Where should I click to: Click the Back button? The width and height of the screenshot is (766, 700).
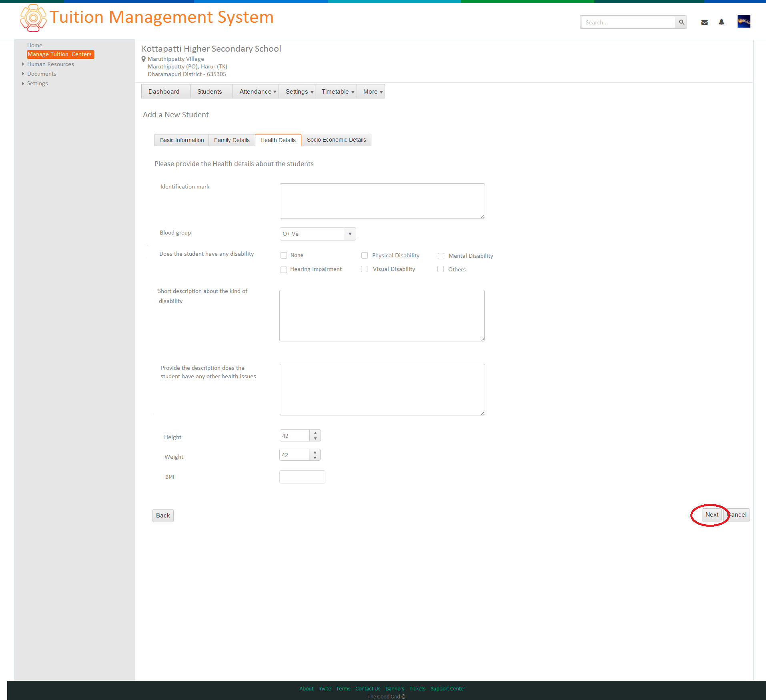click(163, 515)
